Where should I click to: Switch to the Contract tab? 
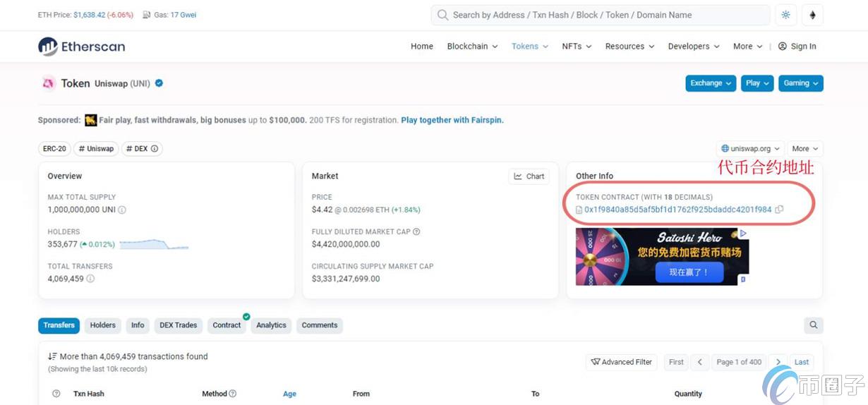227,325
